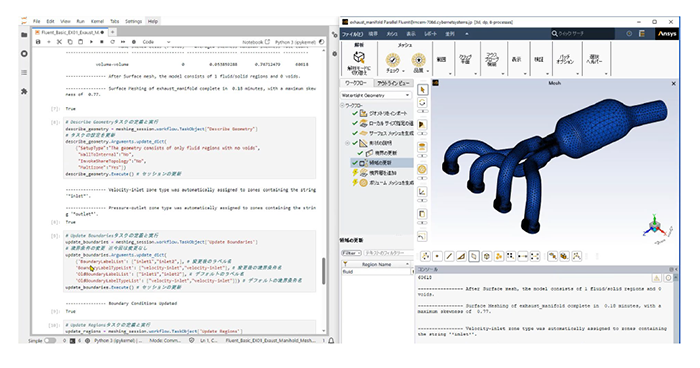Viewport: 700px width, 368px height.
Task: Stop the kernel with the interrupt square icon
Action: click(102, 42)
